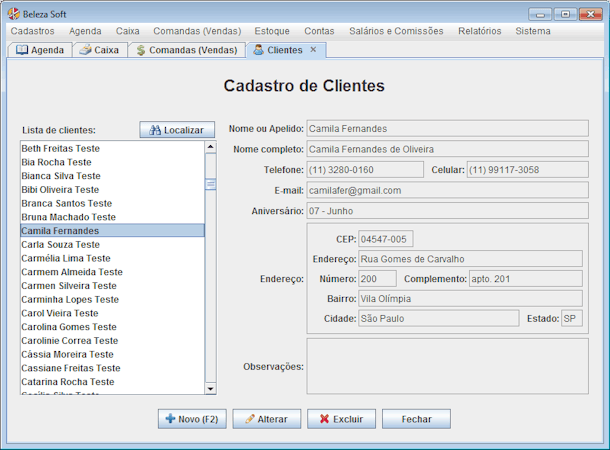Select Branca Santos Teste in client list
Image resolution: width=610 pixels, height=450 pixels.
point(112,203)
